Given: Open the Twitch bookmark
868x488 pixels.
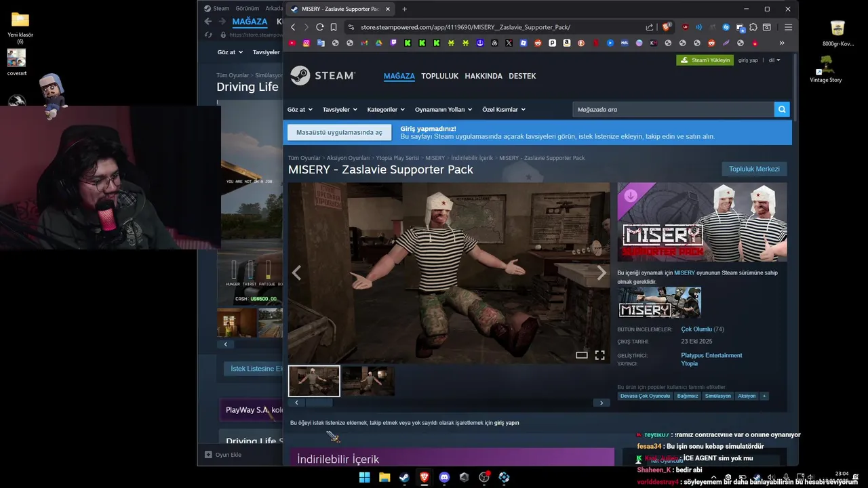Looking at the screenshot, I should coord(393,43).
